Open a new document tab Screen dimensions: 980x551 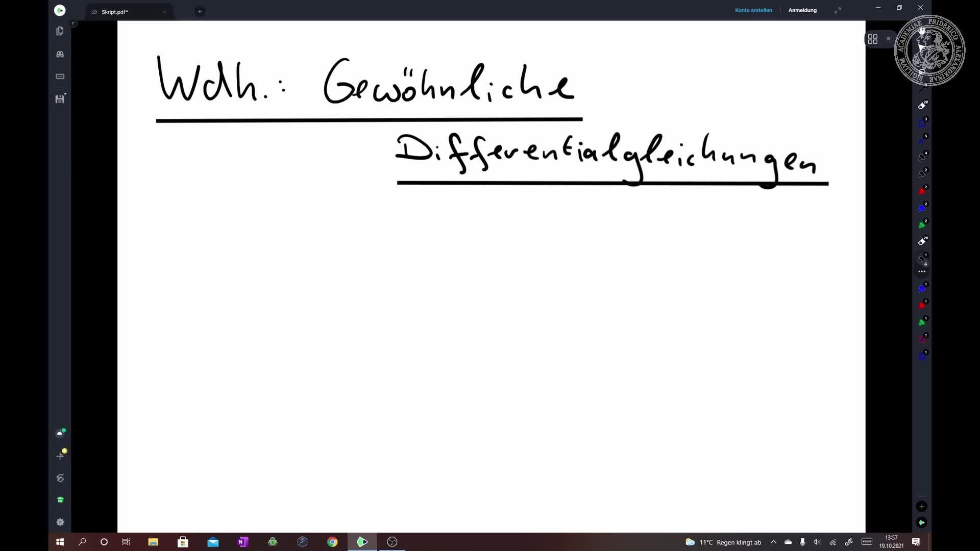200,11
